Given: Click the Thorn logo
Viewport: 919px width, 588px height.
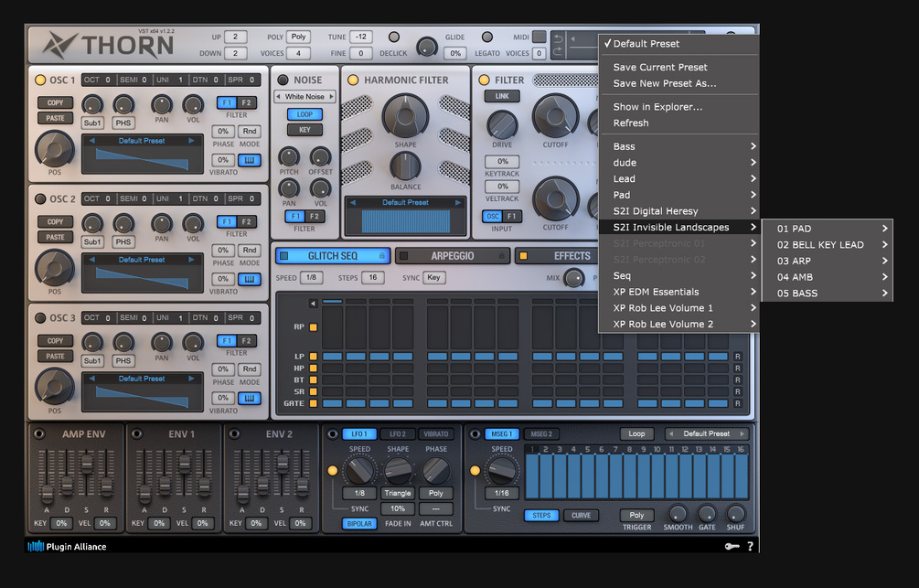Looking at the screenshot, I should pyautogui.click(x=109, y=45).
